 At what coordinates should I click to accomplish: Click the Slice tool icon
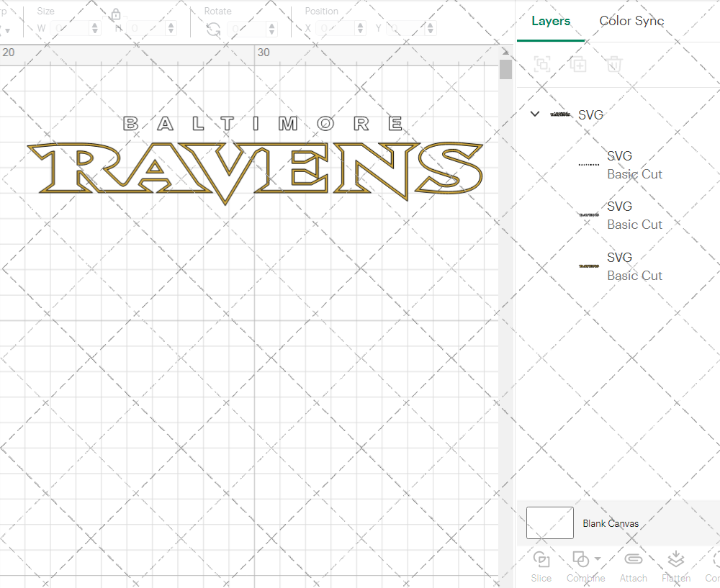point(541,559)
